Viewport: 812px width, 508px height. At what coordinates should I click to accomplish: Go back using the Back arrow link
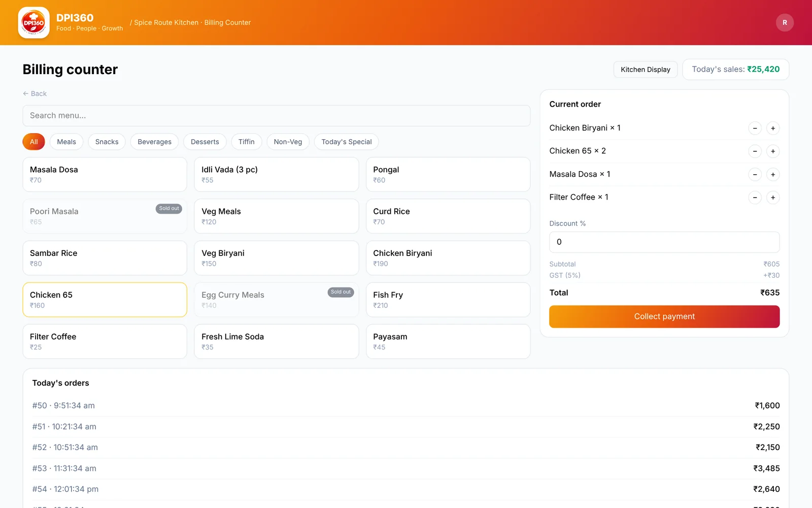[35, 93]
